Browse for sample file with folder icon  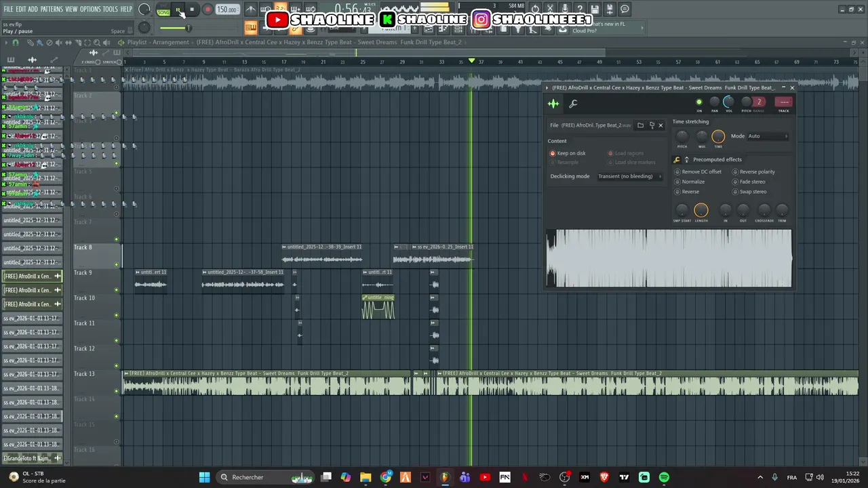click(x=640, y=125)
